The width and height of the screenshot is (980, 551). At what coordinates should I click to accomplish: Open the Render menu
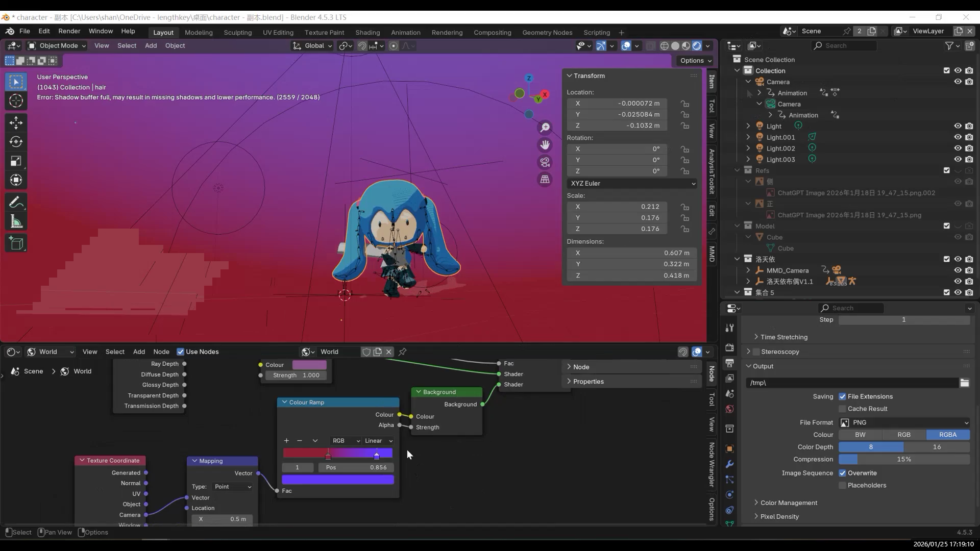click(x=69, y=31)
